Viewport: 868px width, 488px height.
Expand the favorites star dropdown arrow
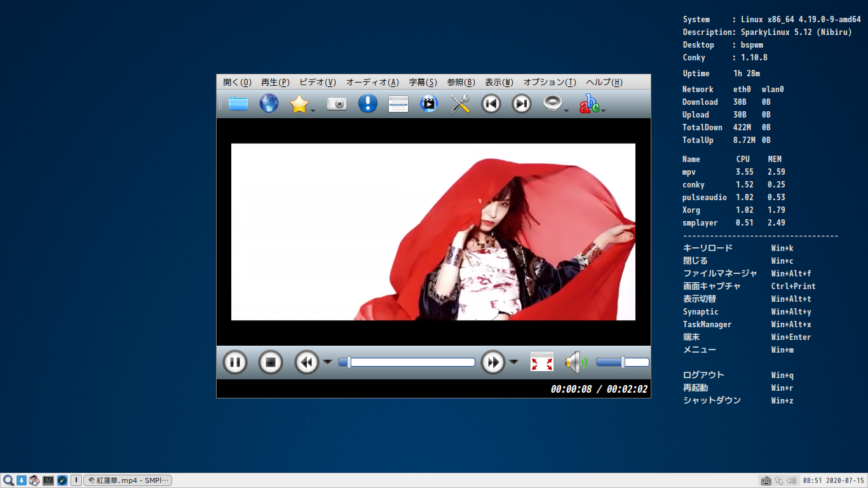(313, 111)
